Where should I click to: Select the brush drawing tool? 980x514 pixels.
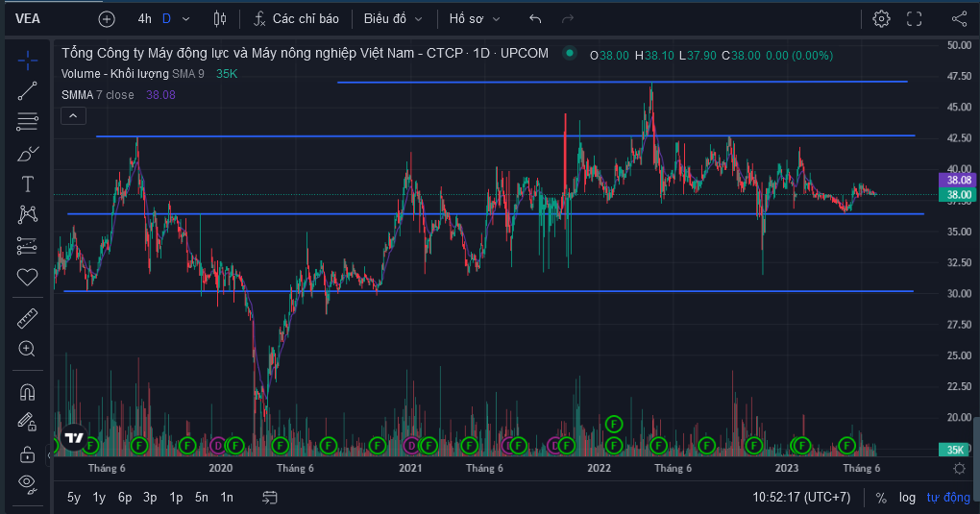click(x=27, y=153)
